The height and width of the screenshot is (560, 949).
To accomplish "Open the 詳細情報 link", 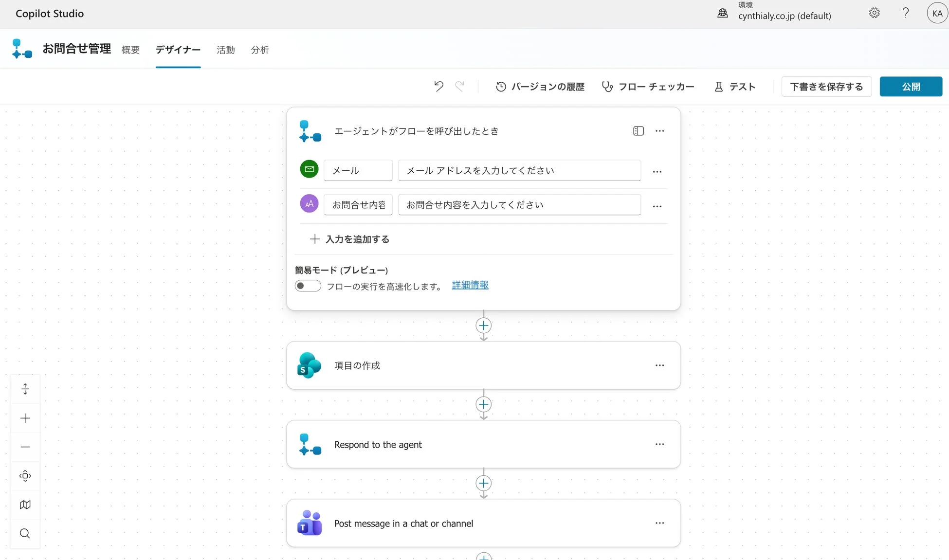I will click(470, 285).
